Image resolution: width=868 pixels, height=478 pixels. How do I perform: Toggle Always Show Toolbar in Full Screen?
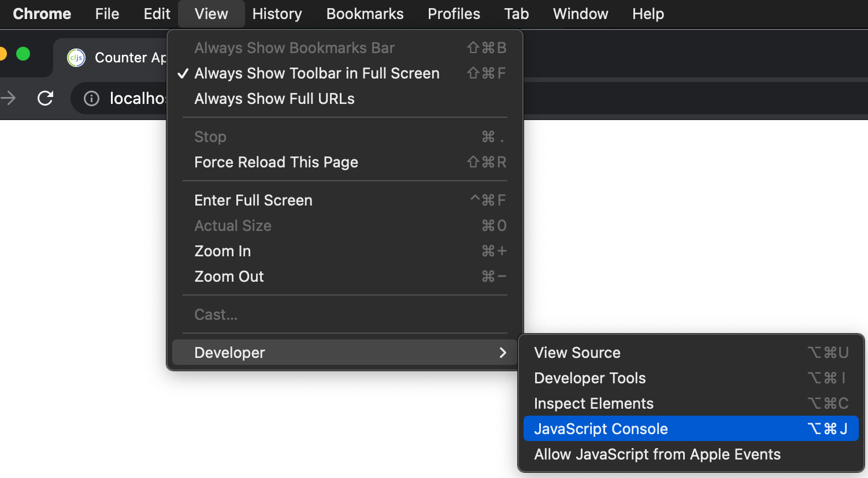coord(317,73)
